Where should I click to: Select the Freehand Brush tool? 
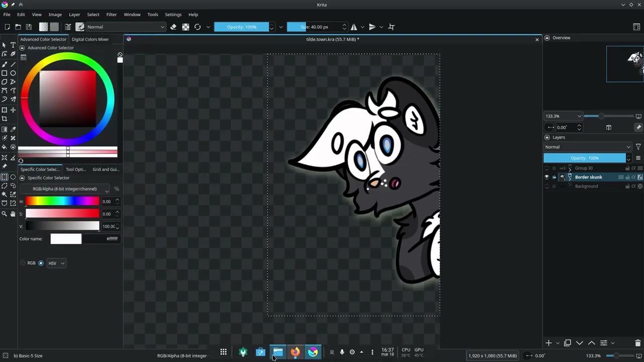5,64
